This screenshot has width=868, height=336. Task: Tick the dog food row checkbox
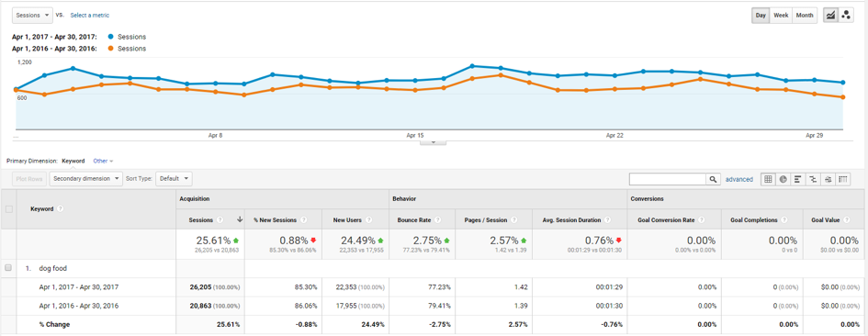[x=8, y=268]
